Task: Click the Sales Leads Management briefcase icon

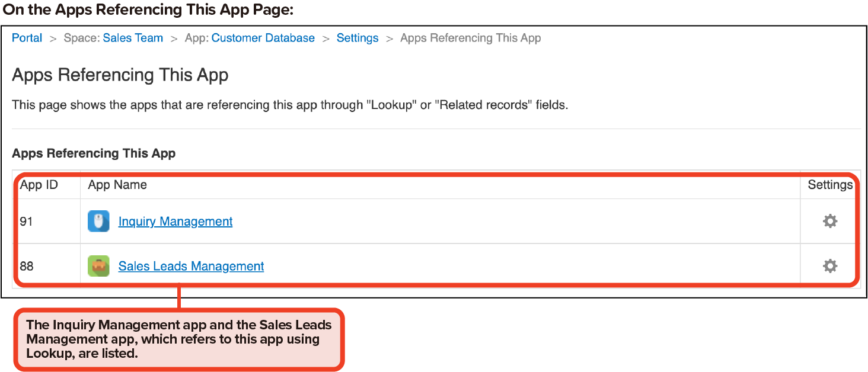Action: 98,266
